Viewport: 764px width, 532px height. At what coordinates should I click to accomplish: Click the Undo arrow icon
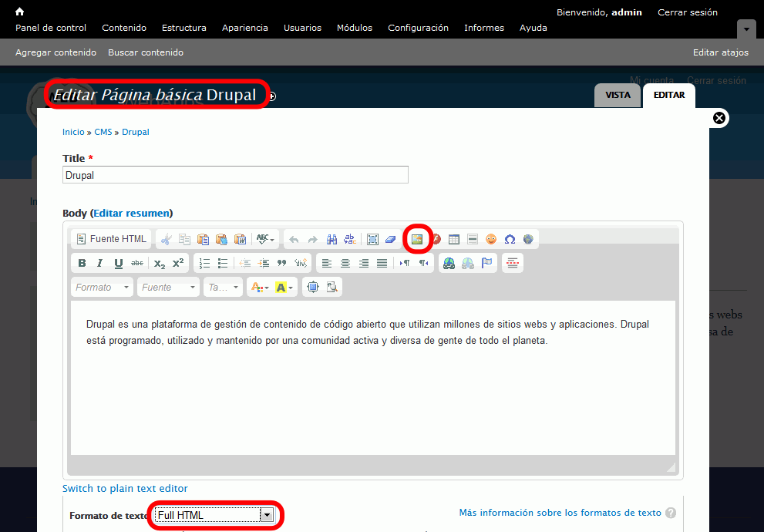[x=294, y=239]
